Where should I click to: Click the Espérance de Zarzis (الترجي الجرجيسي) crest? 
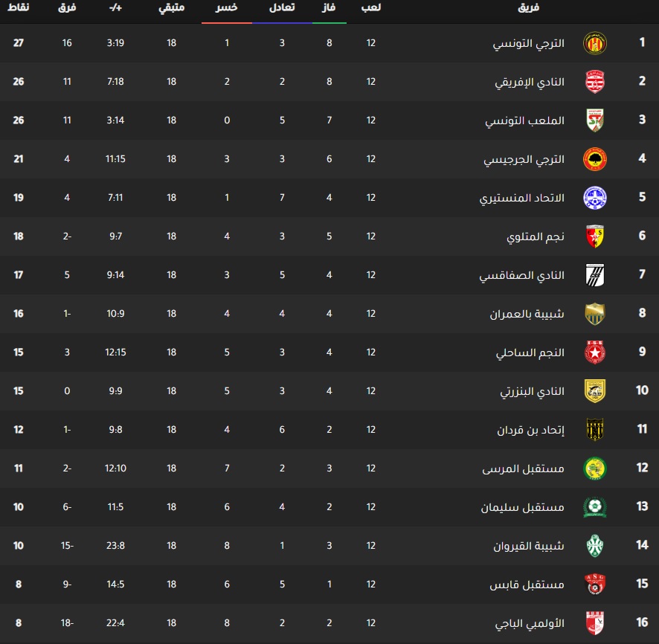(x=594, y=159)
